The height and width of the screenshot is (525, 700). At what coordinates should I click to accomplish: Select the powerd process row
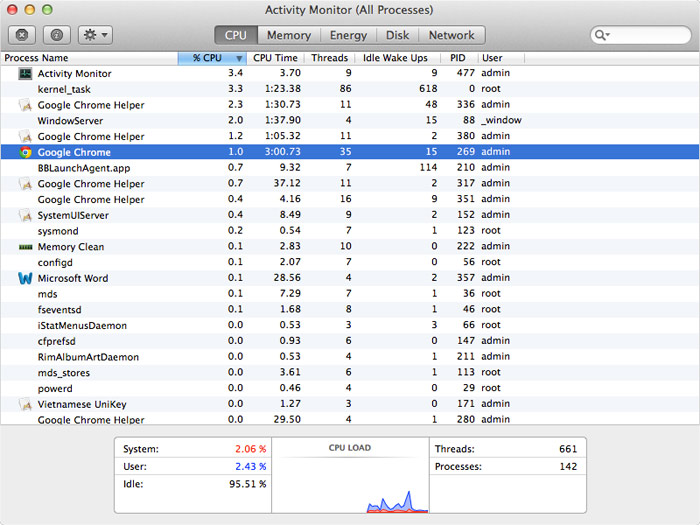[x=350, y=388]
